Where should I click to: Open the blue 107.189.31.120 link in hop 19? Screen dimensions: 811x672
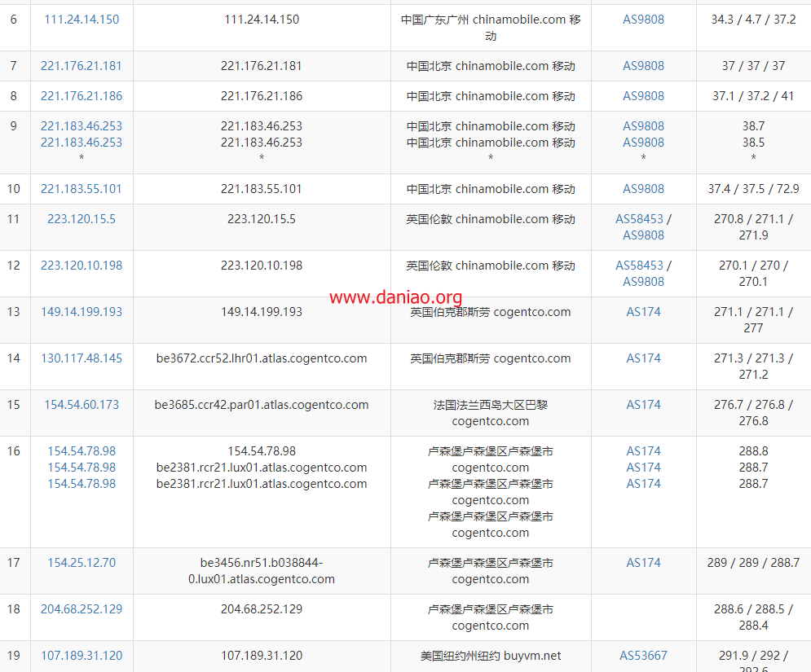(82, 656)
